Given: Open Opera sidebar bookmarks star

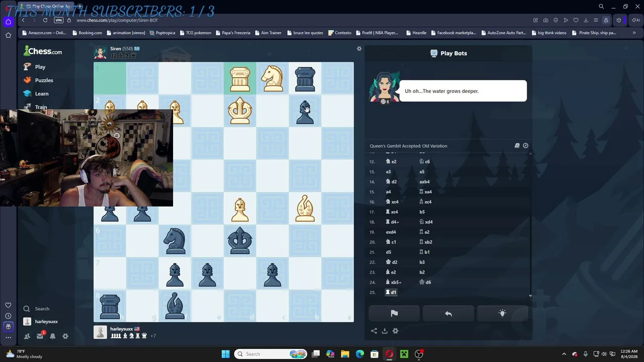Looking at the screenshot, I should [x=9, y=35].
